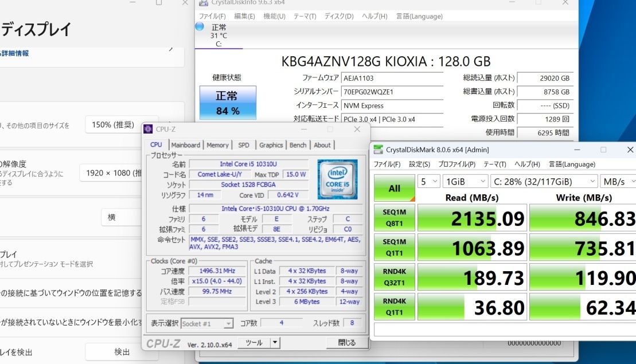Click the Intel Core i5 logo
The image size is (636, 364).
pos(337,179)
